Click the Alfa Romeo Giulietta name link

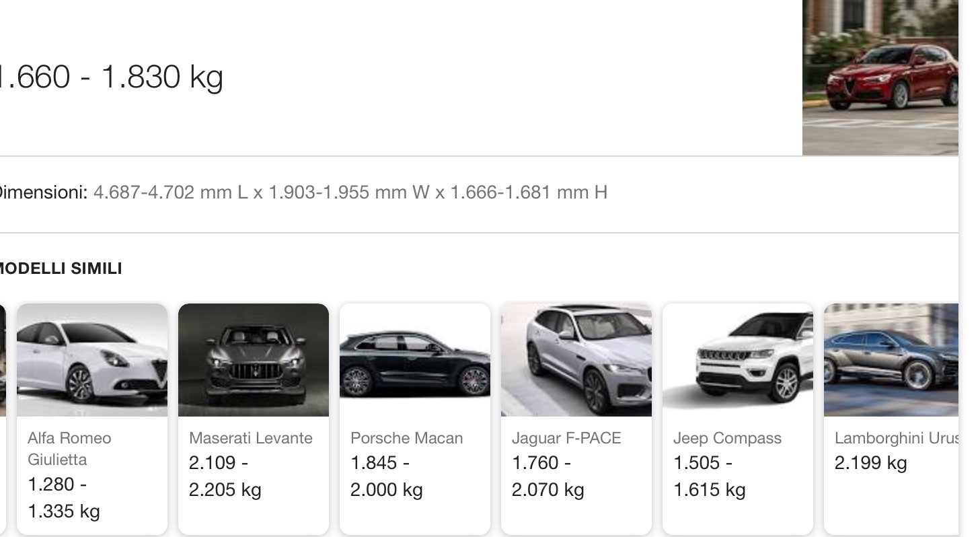point(69,449)
